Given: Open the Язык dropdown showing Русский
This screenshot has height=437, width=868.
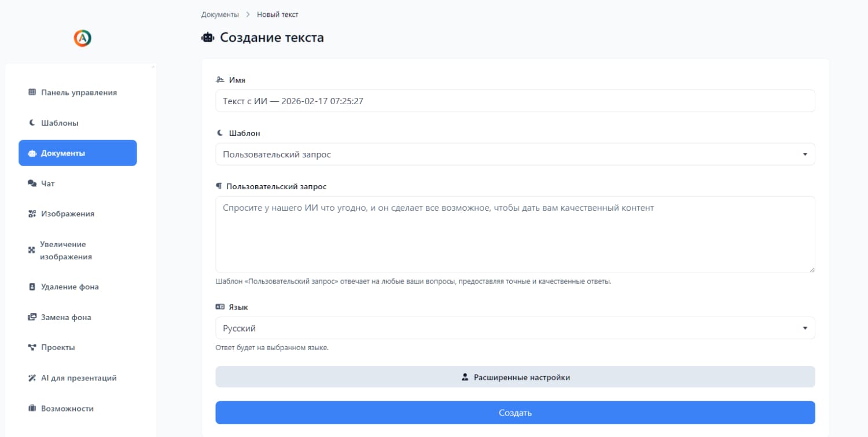Looking at the screenshot, I should 514,328.
